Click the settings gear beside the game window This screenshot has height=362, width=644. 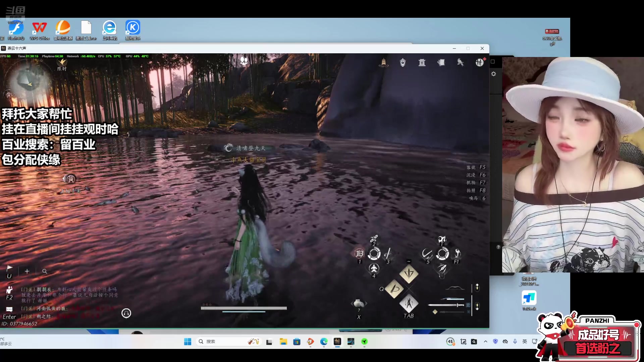click(x=494, y=74)
